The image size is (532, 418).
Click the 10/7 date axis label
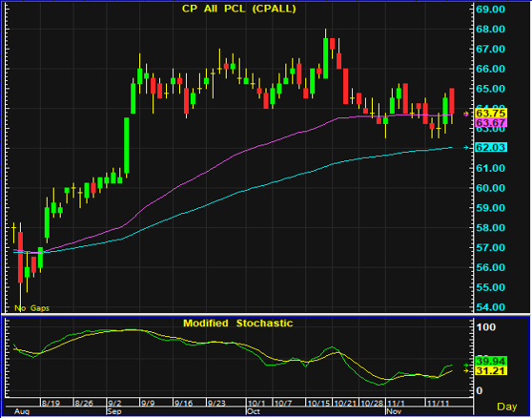pyautogui.click(x=283, y=404)
